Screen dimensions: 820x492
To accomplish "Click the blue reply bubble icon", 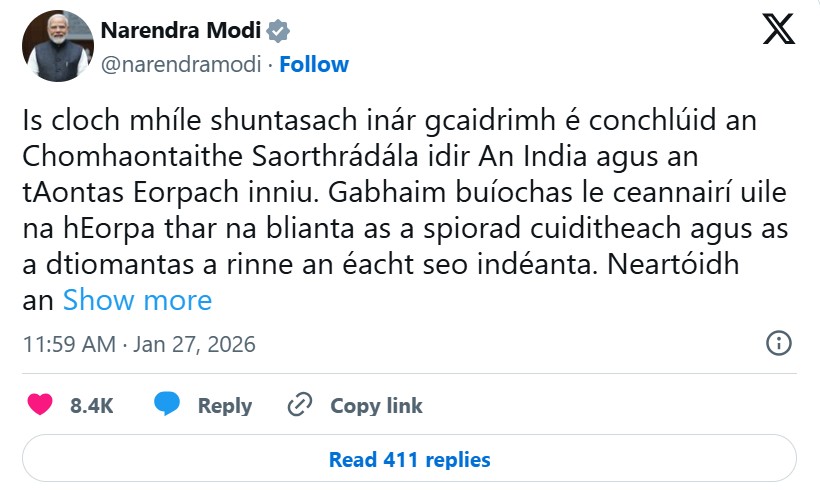I will (167, 404).
